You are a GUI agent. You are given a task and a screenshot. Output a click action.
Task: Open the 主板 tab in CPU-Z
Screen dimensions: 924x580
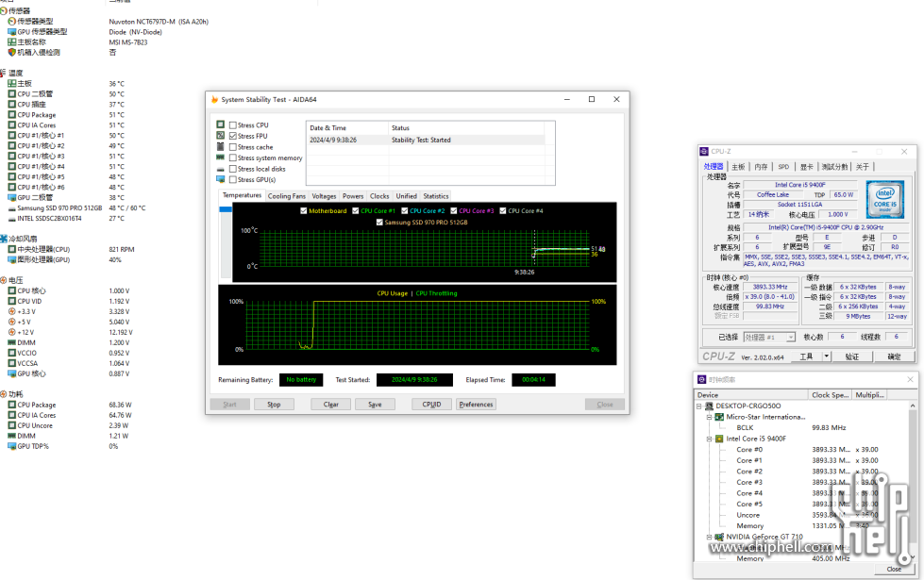738,167
